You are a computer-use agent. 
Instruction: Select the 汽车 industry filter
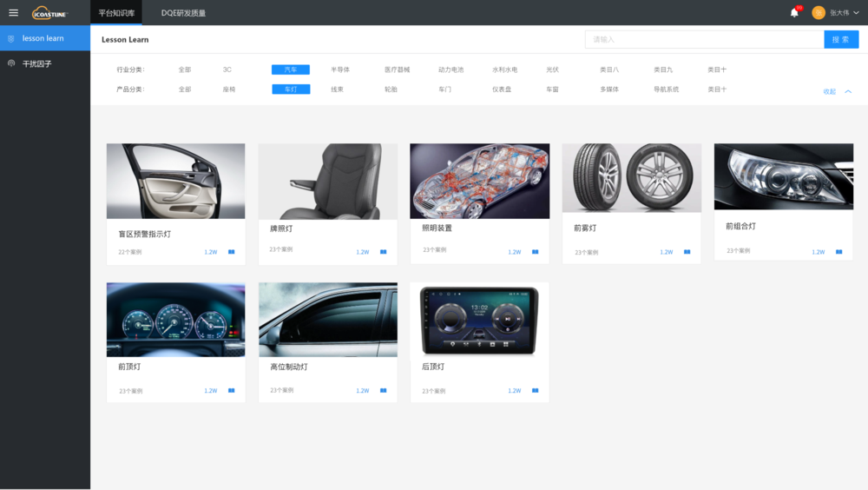291,70
